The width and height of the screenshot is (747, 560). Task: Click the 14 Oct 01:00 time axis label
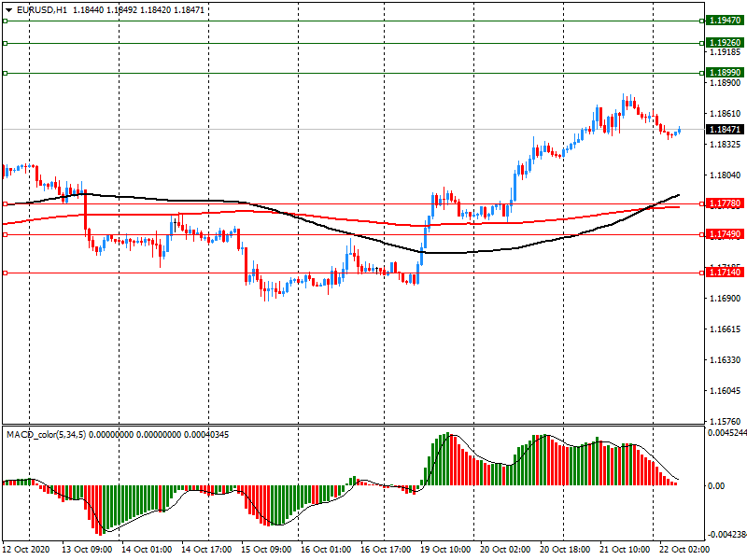tap(147, 550)
